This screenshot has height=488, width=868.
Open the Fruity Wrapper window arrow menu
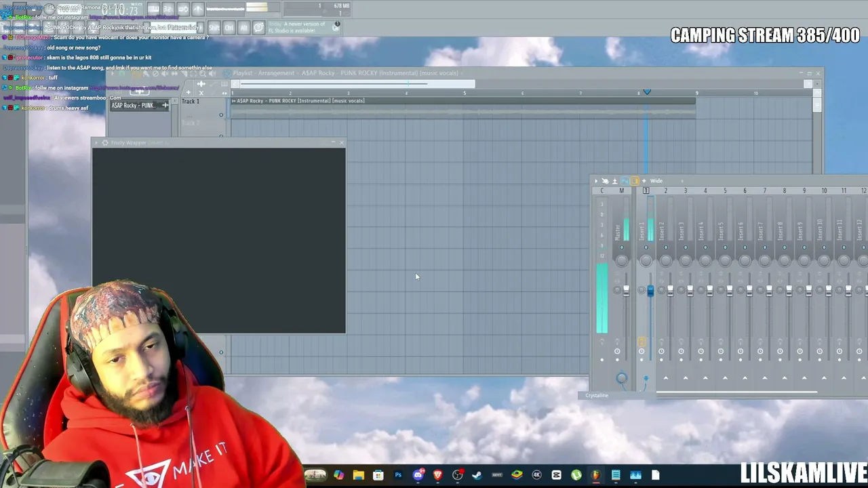coord(96,143)
